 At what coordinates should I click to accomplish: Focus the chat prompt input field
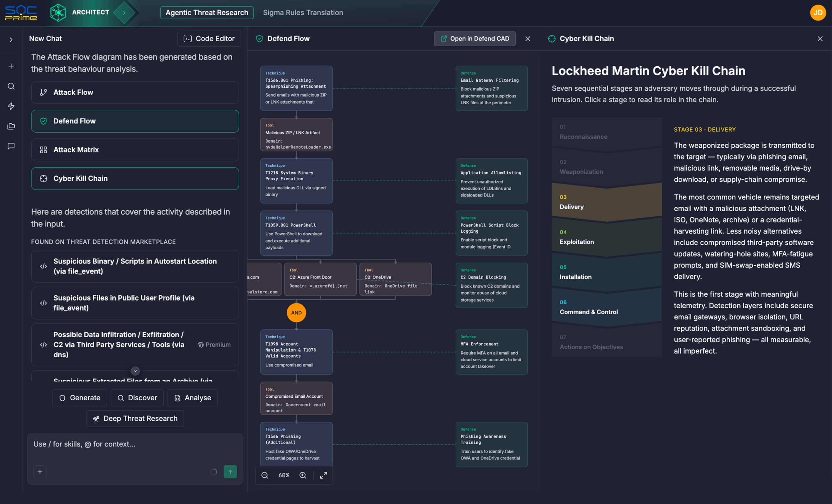pyautogui.click(x=135, y=444)
